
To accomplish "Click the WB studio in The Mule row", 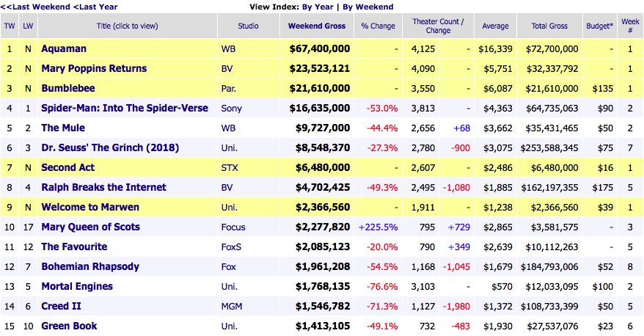I will click(228, 128).
